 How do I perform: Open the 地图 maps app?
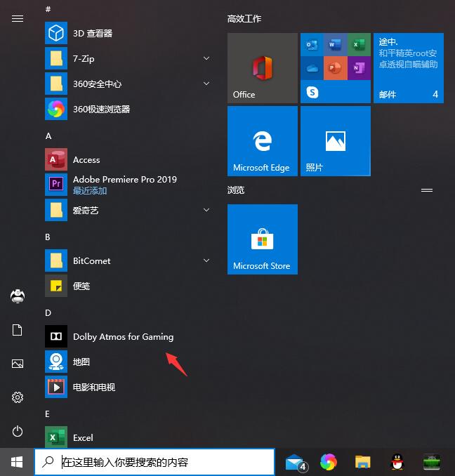[81, 362]
